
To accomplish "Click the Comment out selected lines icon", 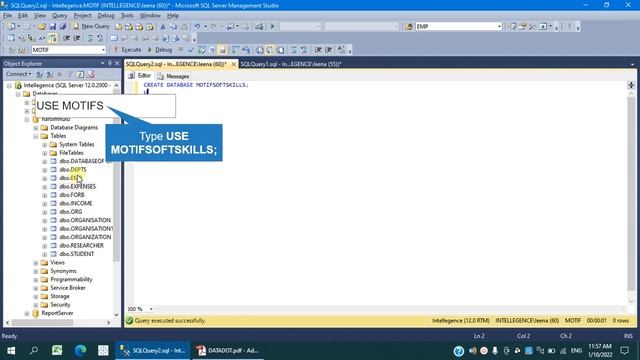I will 293,50.
